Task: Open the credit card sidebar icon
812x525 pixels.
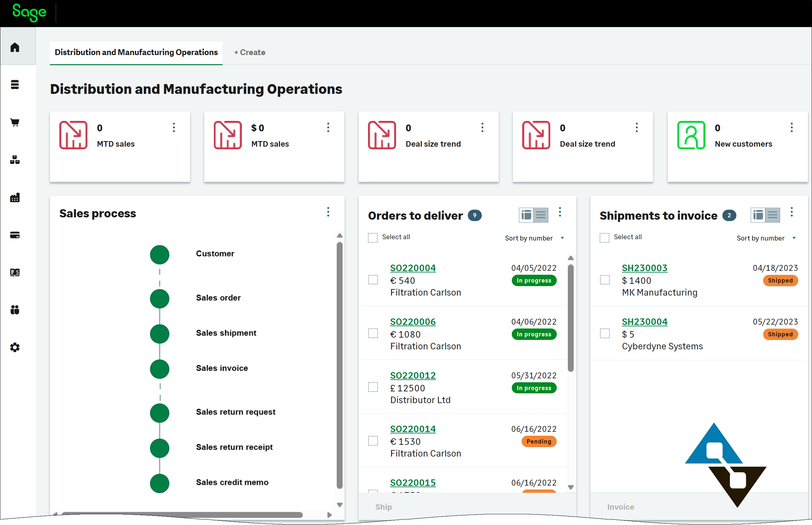Action: point(15,235)
